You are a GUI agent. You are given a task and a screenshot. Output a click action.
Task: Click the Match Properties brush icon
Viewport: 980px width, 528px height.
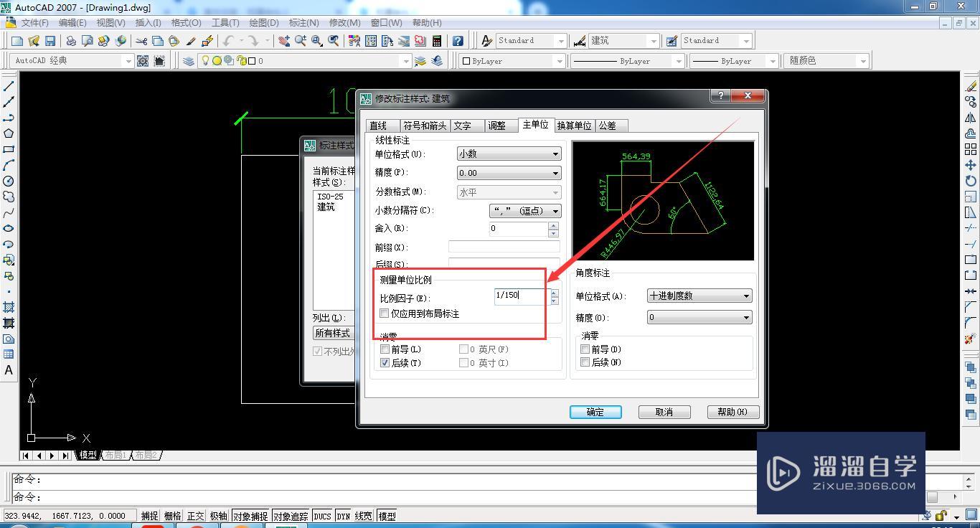[191, 41]
